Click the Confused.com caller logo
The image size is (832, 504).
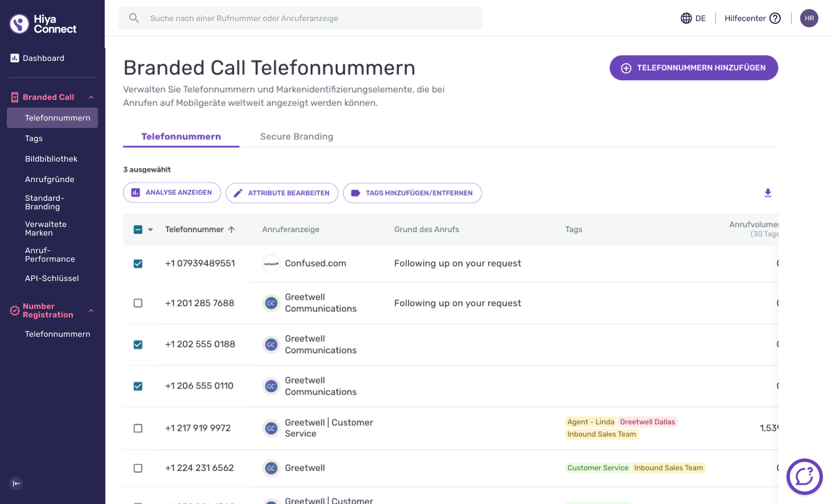pyautogui.click(x=271, y=263)
